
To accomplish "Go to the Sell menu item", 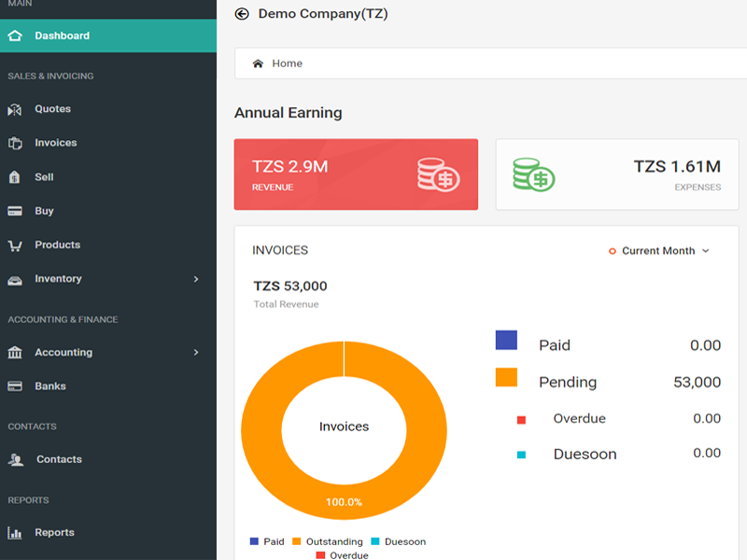I will 44,177.
